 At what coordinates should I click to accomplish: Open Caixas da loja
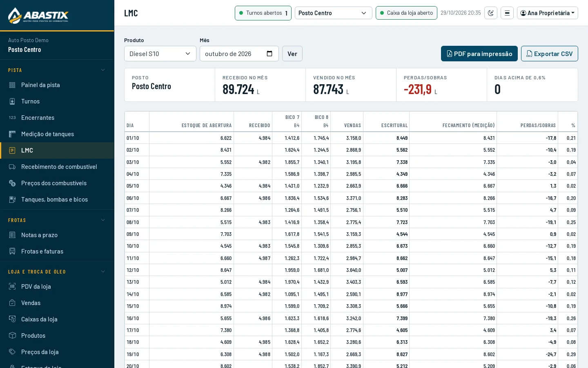click(x=57, y=319)
